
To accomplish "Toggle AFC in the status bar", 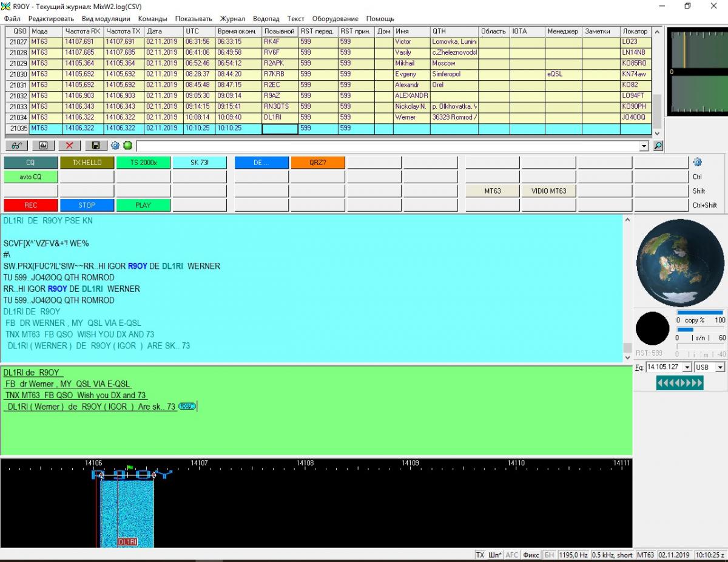I will point(512,555).
